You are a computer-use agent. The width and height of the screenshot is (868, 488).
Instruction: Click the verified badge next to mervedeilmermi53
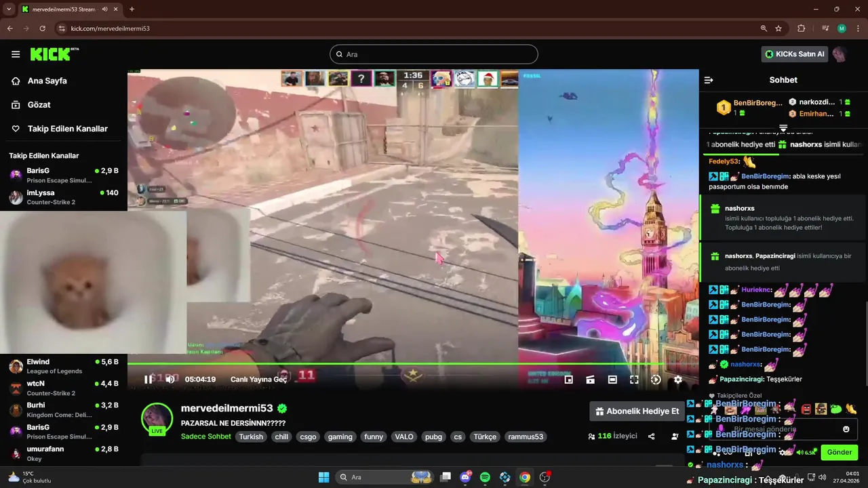point(282,408)
